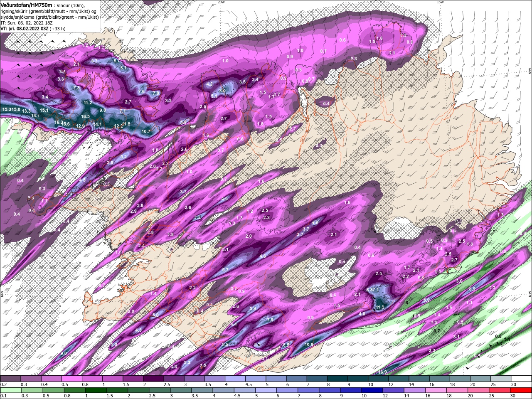Click the Veðurstofan/HM750m map title
The image size is (532, 399).
coord(27,5)
